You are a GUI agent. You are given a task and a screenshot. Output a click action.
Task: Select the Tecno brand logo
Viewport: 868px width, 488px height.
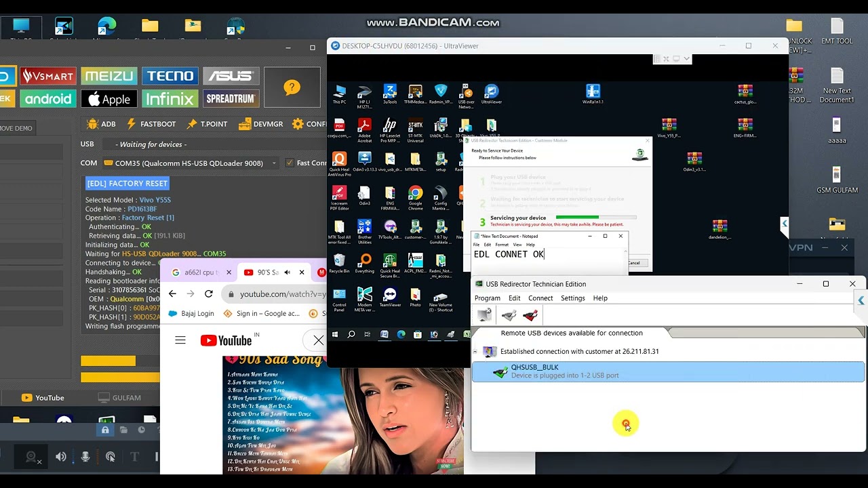[x=170, y=76]
